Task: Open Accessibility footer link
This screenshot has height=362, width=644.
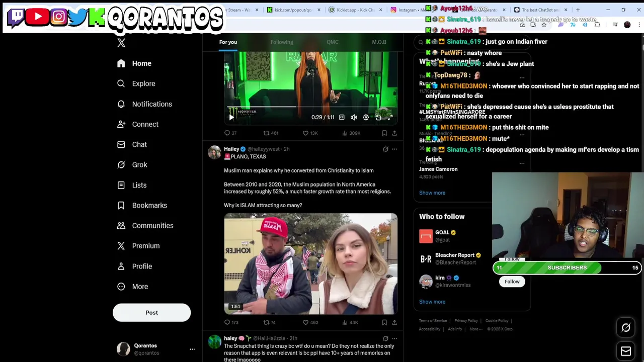Action: click(x=430, y=329)
